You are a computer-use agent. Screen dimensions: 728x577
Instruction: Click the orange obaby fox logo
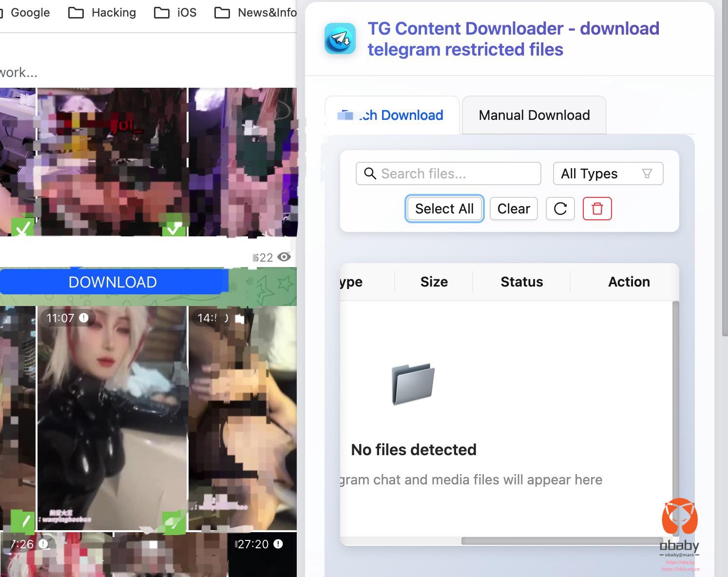(x=679, y=517)
